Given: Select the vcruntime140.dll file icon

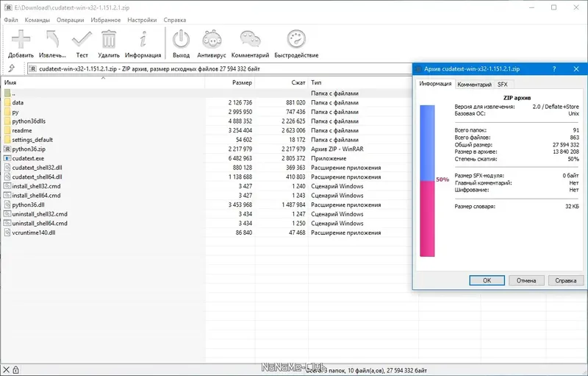Looking at the screenshot, I should [7, 233].
